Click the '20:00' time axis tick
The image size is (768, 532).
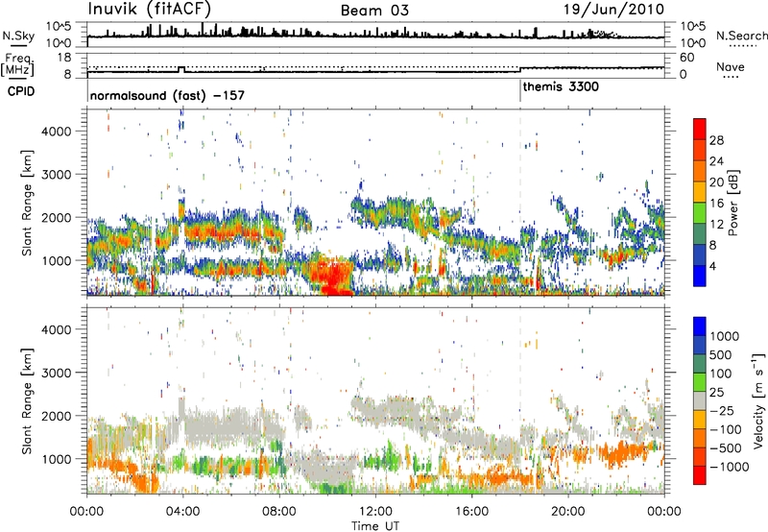coord(568,512)
